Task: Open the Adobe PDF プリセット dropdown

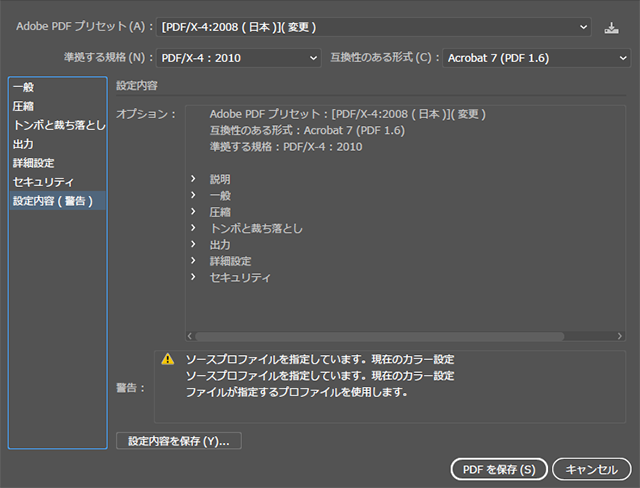Action: click(374, 27)
